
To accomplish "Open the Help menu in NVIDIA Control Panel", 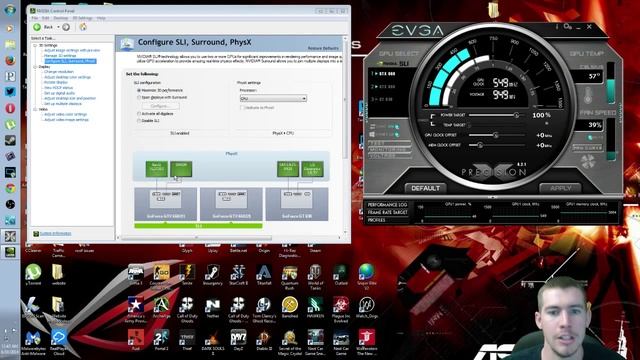I will pyautogui.click(x=101, y=18).
